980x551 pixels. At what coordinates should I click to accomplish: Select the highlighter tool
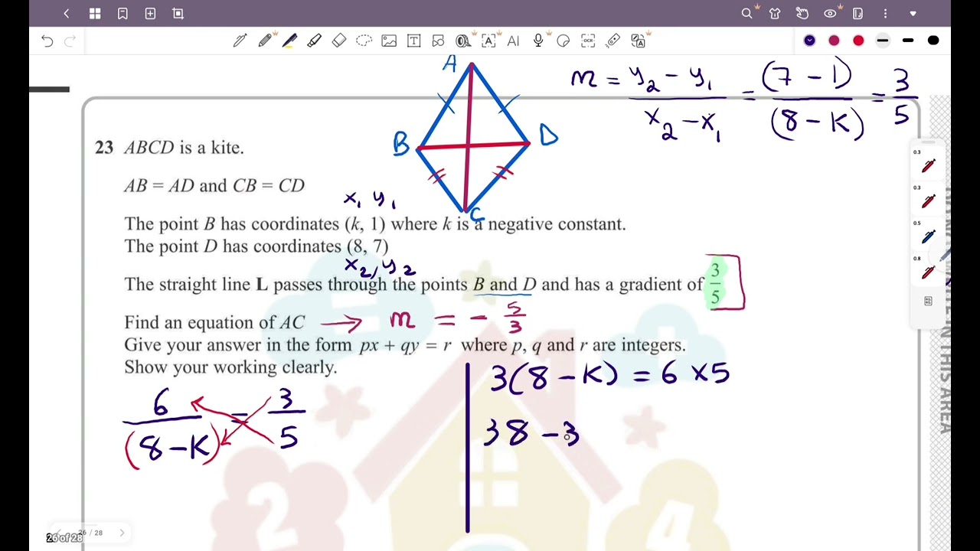[314, 41]
